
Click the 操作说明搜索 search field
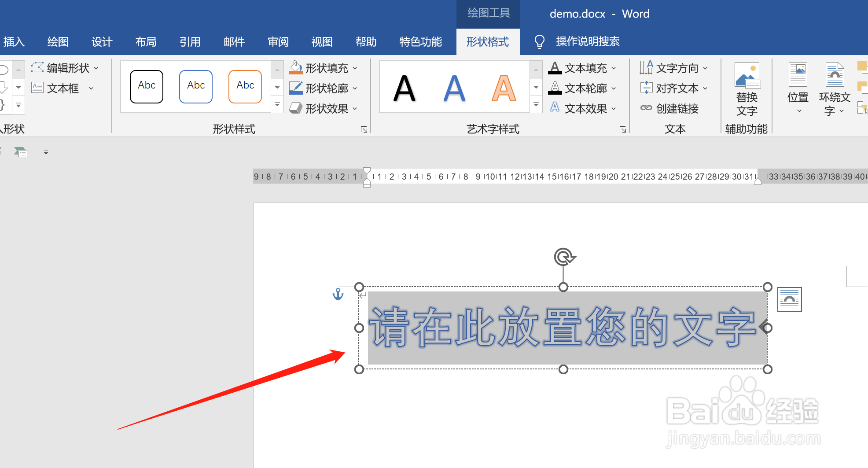pos(588,42)
